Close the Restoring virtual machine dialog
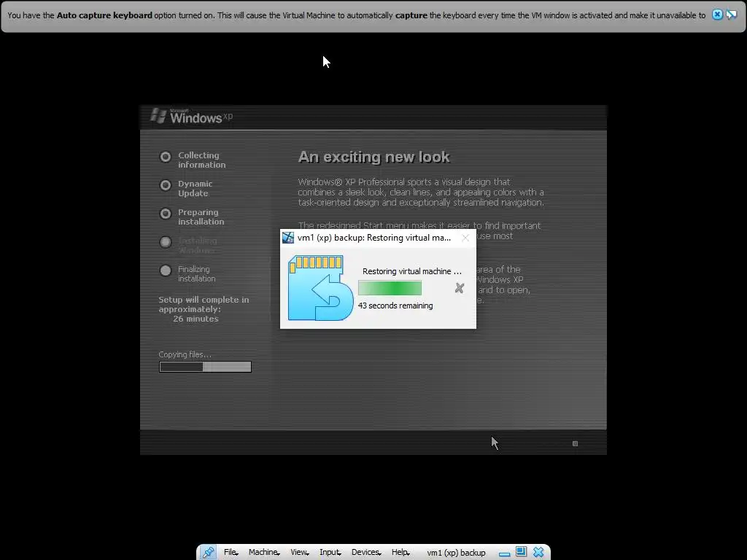This screenshot has height=560, width=747. tap(465, 238)
